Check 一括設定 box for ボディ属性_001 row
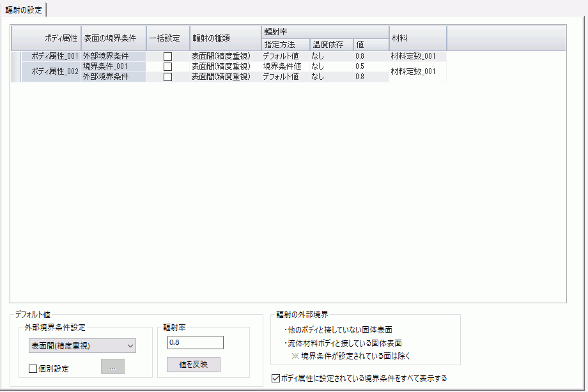588x392 pixels. point(168,56)
